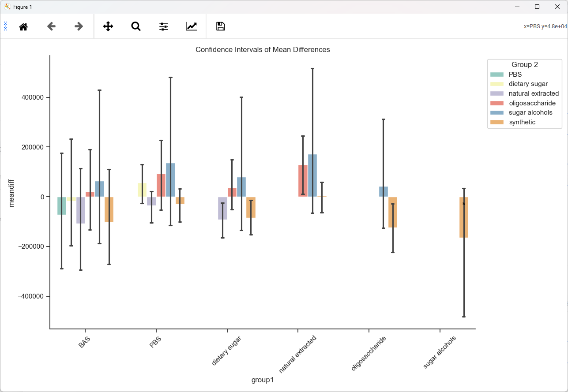Click the 'natural extracted' x-axis tick label
This screenshot has height=392, width=568.
click(x=297, y=354)
